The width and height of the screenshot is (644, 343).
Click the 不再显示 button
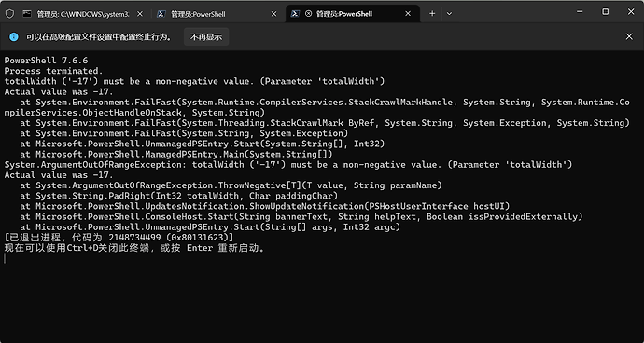coord(206,37)
